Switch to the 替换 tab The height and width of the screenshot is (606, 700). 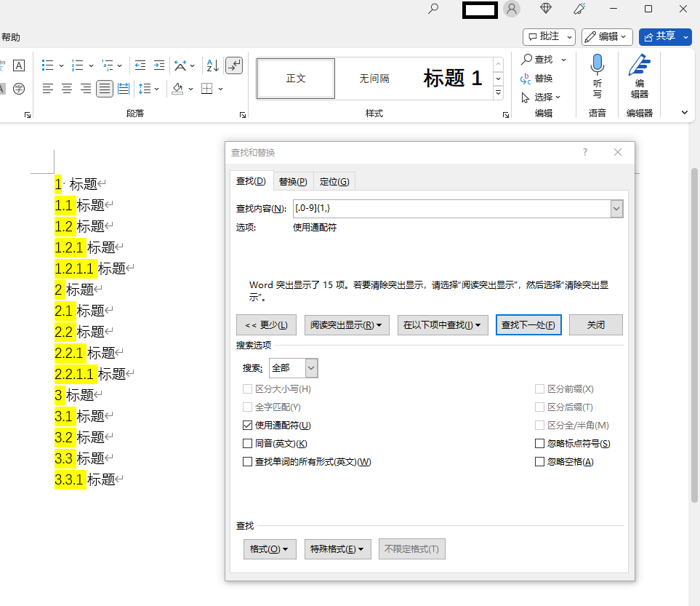tap(292, 180)
